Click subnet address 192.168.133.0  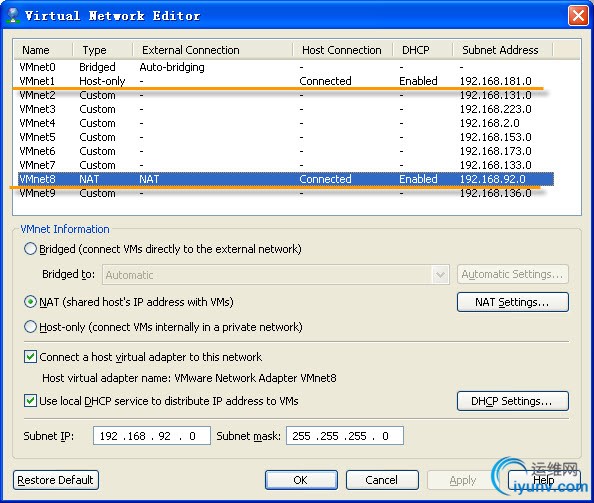[x=496, y=165]
